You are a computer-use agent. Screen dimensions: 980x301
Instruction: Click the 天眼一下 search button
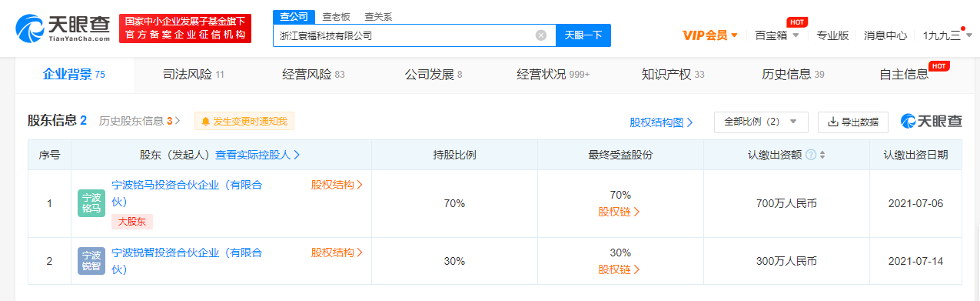click(x=583, y=35)
